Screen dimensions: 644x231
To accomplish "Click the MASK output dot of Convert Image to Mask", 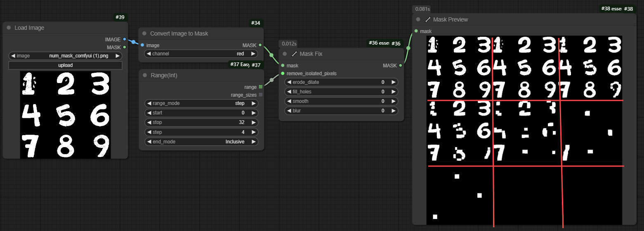I will (260, 45).
